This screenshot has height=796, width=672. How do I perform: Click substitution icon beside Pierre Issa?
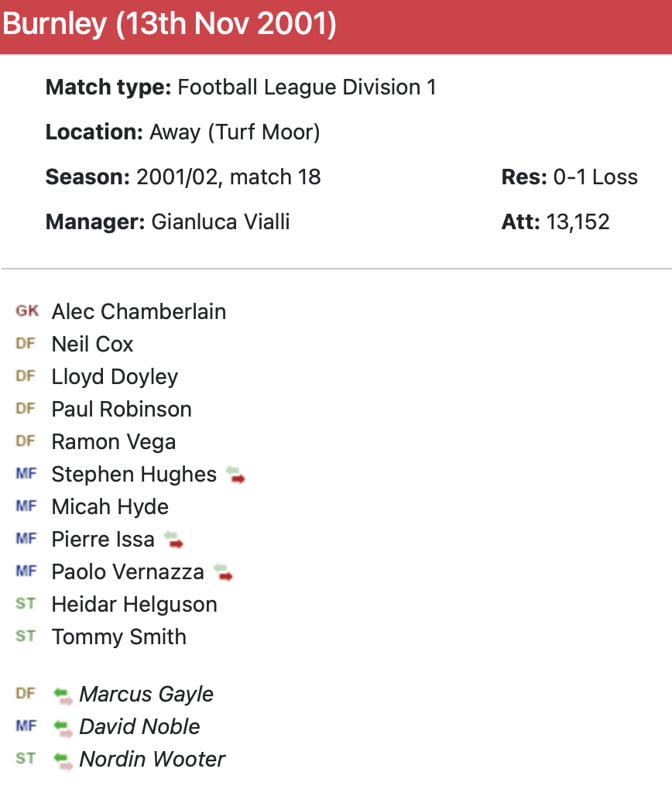(173, 540)
